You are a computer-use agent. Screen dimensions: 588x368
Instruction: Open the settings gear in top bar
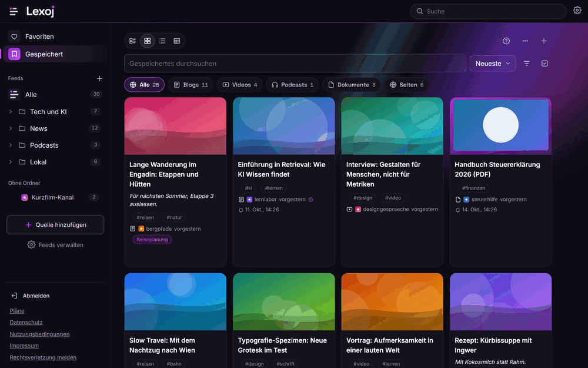point(577,11)
